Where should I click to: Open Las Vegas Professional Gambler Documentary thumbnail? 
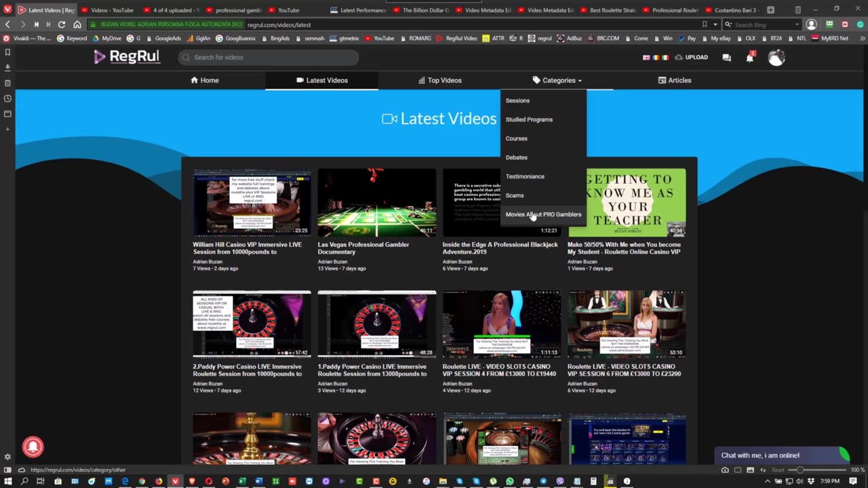pyautogui.click(x=376, y=202)
